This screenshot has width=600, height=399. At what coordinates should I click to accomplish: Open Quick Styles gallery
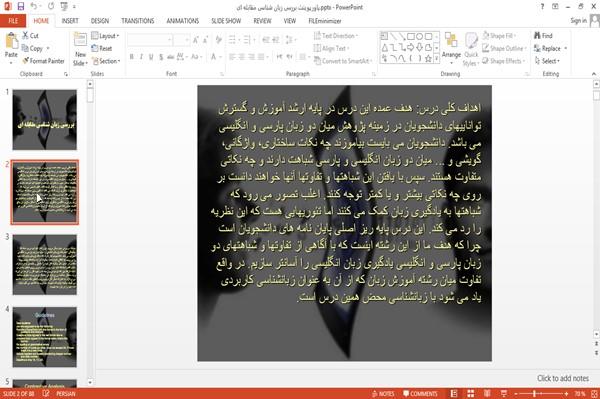(x=471, y=49)
